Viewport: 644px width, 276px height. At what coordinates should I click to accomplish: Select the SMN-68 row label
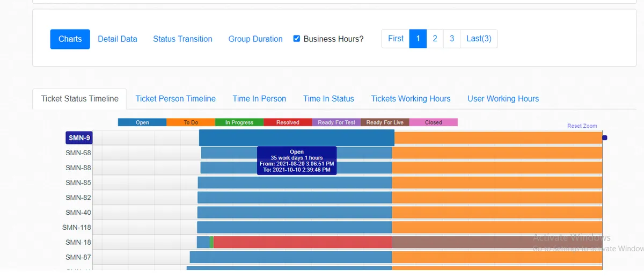[x=78, y=153]
